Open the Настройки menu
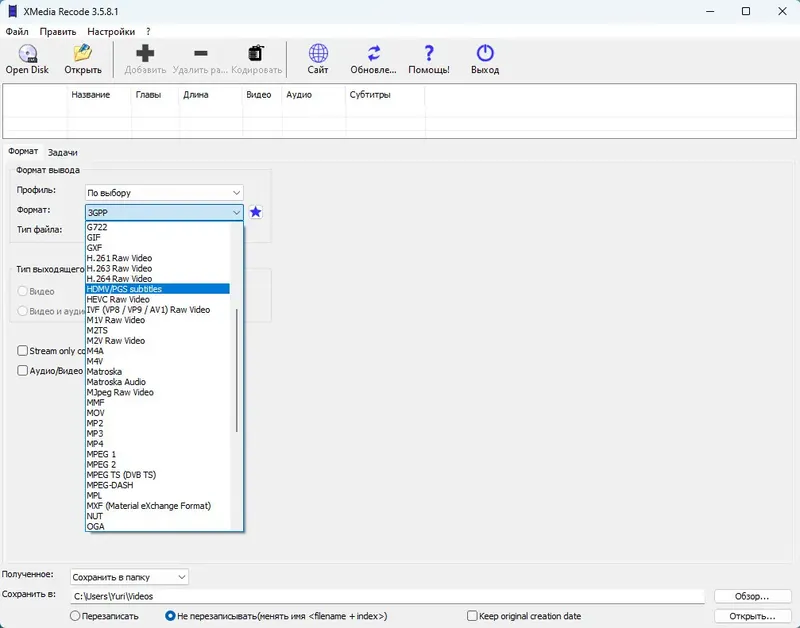This screenshot has width=800, height=628. tap(111, 32)
